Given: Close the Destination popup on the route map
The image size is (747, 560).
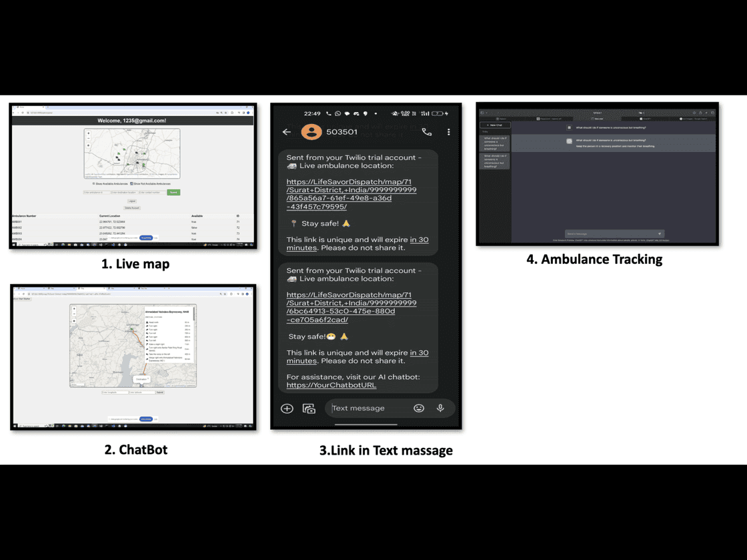Looking at the screenshot, I should pyautogui.click(x=148, y=379).
